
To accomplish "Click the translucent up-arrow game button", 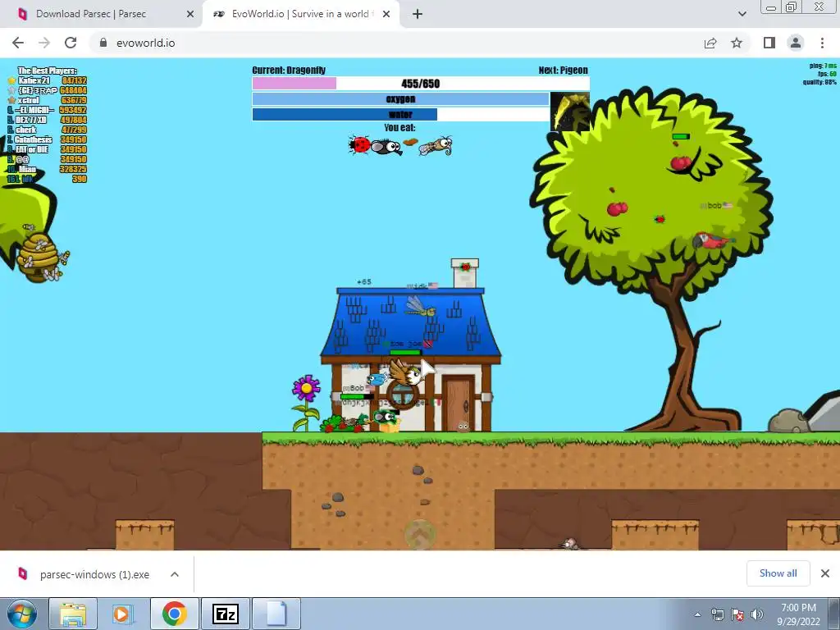I will (x=421, y=534).
